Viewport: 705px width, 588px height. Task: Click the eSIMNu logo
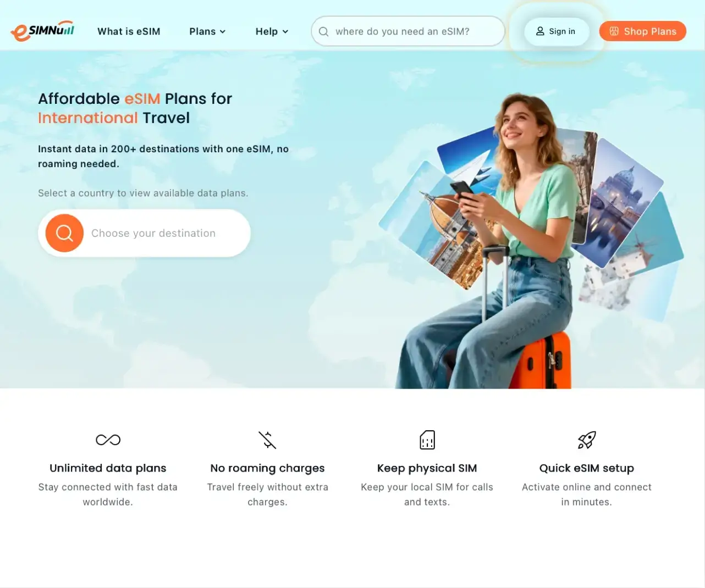[42, 31]
